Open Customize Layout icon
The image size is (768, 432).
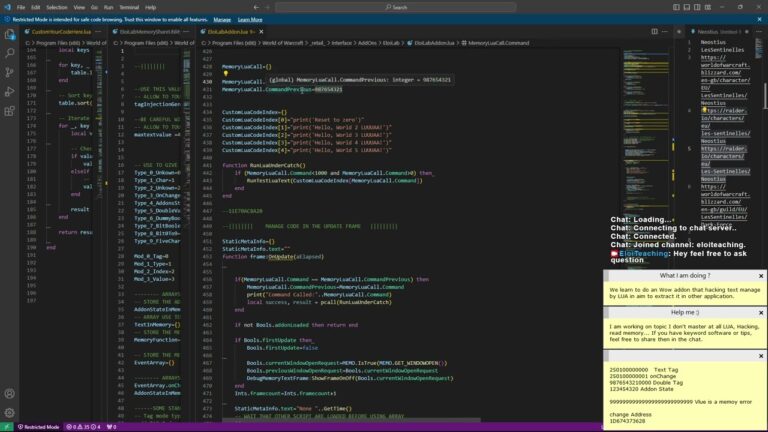(708, 7)
